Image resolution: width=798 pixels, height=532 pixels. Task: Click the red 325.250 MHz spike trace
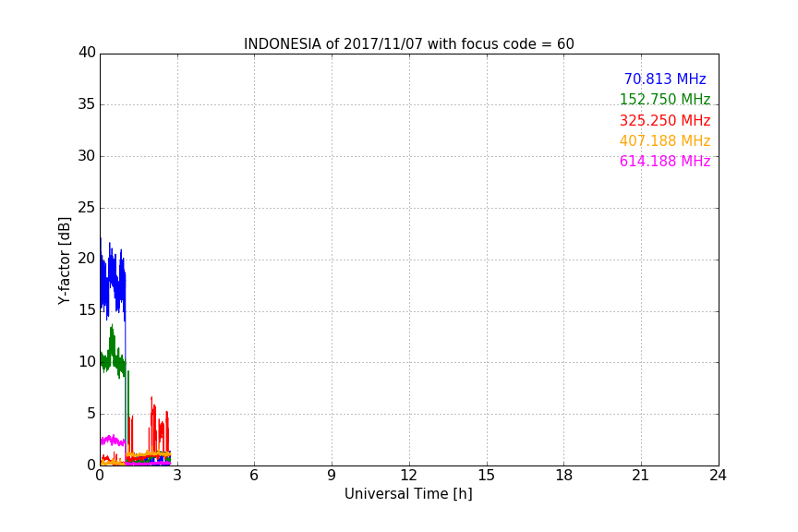pos(152,428)
